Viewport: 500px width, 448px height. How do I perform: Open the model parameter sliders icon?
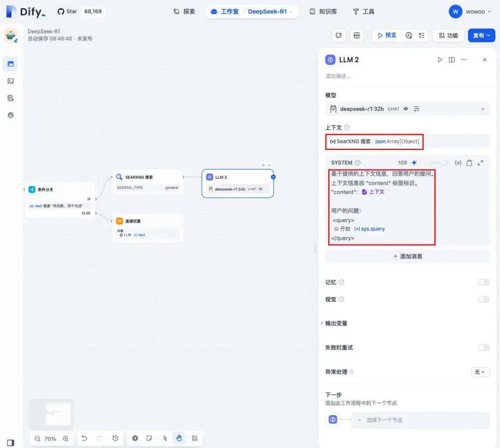click(x=417, y=109)
